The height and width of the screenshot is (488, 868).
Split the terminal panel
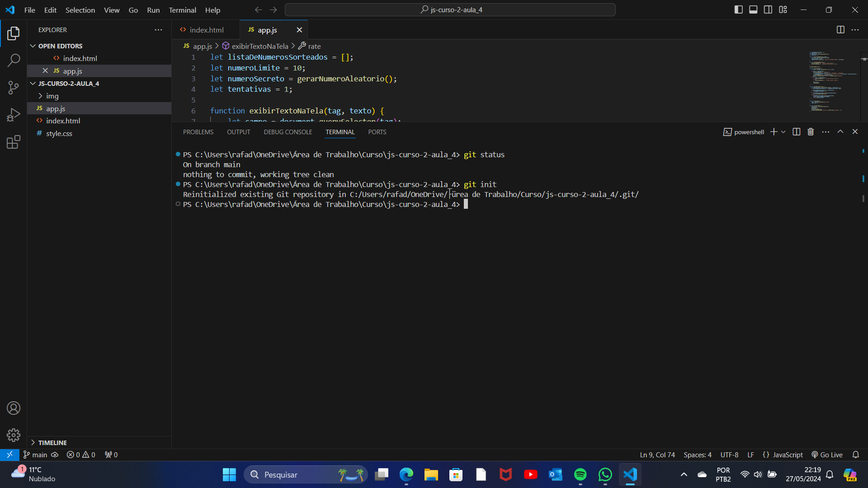pyautogui.click(x=797, y=131)
